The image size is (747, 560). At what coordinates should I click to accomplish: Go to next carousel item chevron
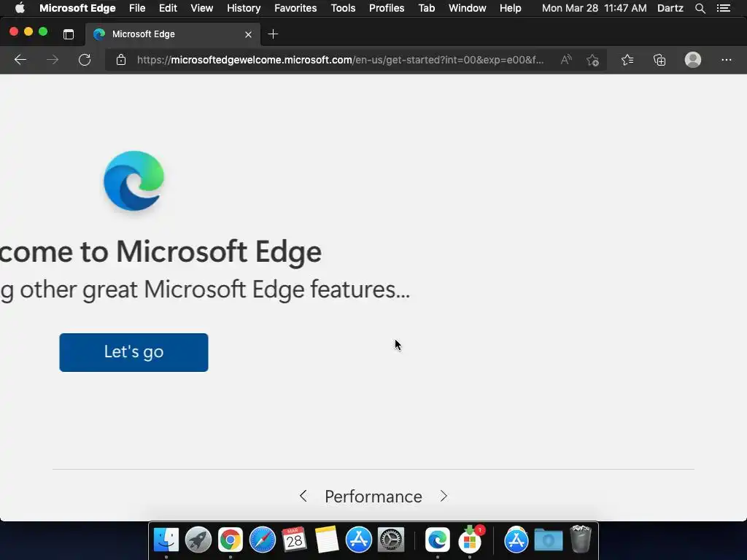point(444,496)
